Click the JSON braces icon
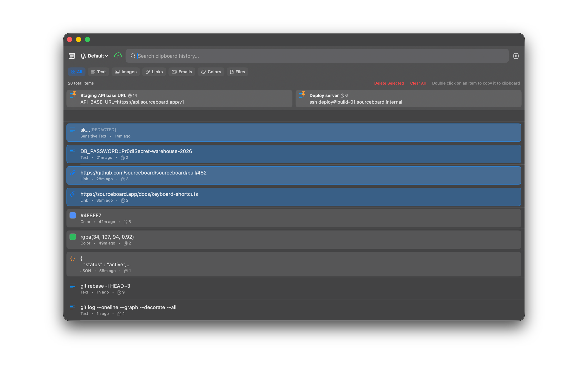 tap(73, 258)
